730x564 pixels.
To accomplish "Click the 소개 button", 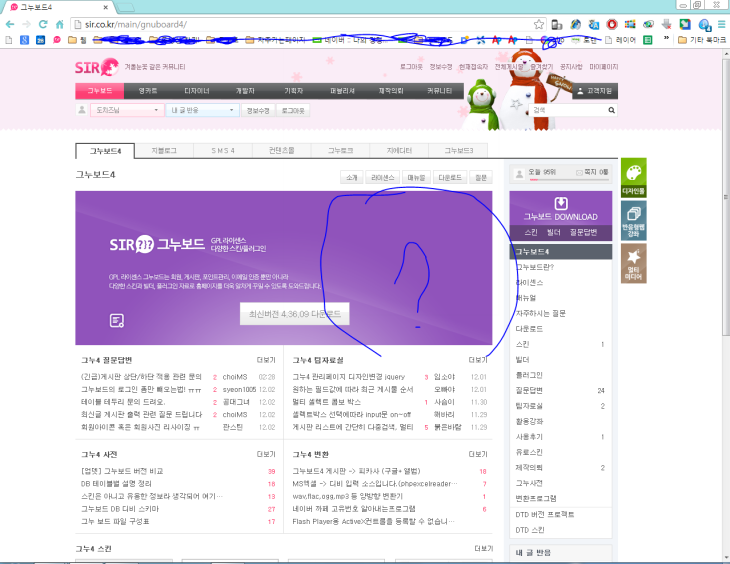I will 352,177.
